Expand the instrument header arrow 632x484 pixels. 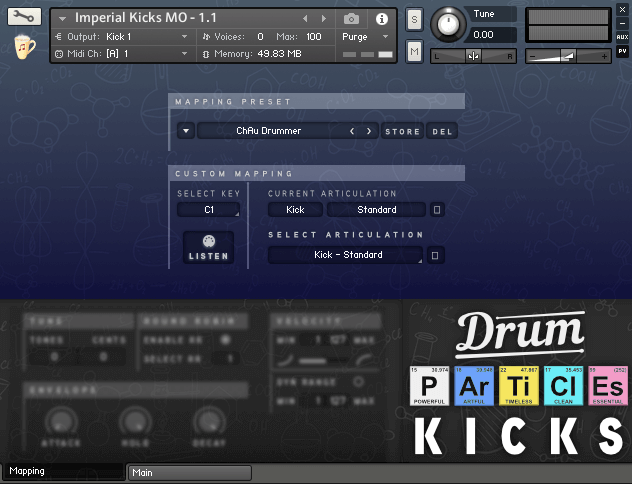point(62,19)
